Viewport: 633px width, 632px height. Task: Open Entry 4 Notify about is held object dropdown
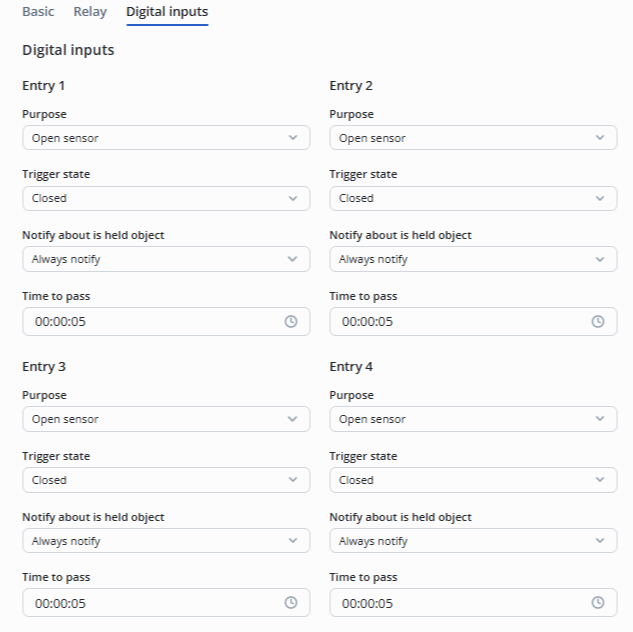(x=473, y=541)
